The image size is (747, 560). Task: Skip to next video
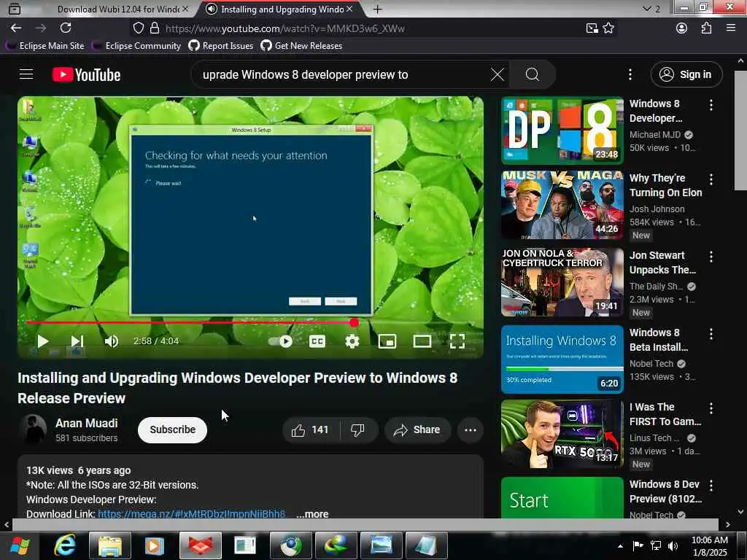pos(77,341)
